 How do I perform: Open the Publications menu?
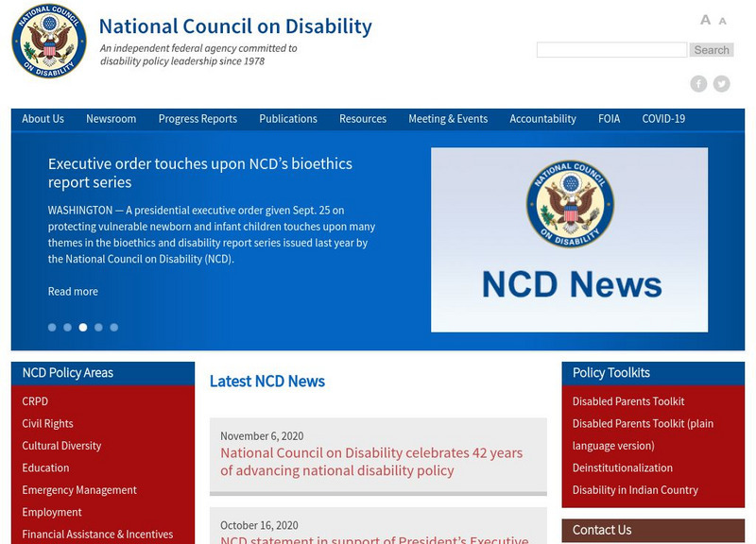[288, 119]
